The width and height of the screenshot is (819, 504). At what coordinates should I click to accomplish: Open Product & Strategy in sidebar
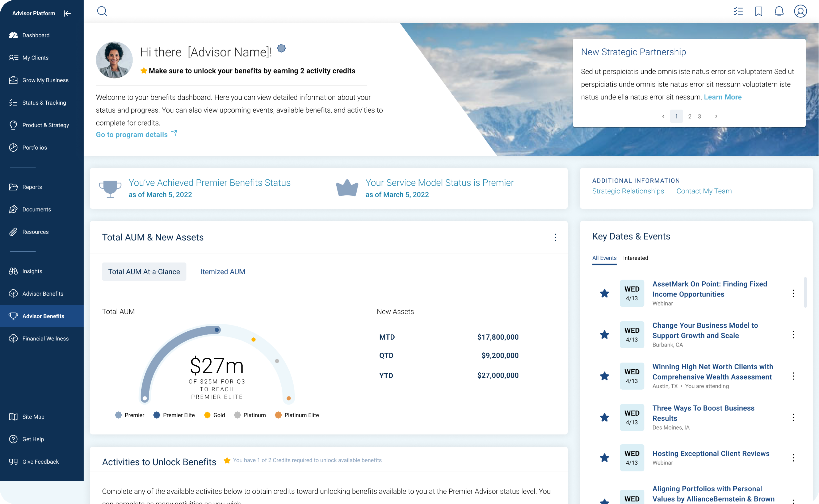42,125
